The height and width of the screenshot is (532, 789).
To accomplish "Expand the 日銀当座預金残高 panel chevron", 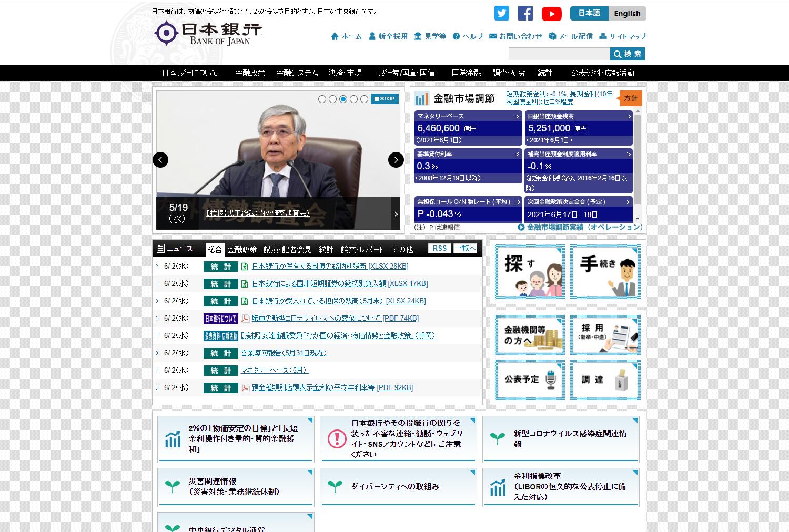I will tap(628, 116).
